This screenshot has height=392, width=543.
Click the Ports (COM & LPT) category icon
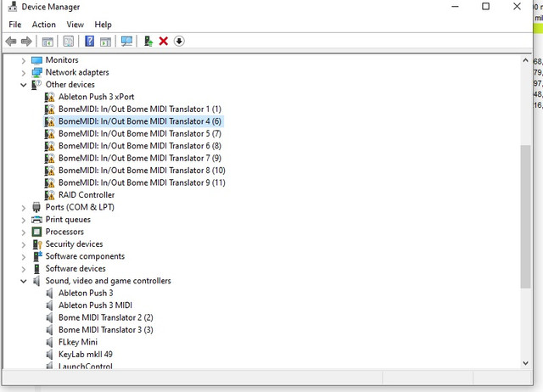coord(36,207)
